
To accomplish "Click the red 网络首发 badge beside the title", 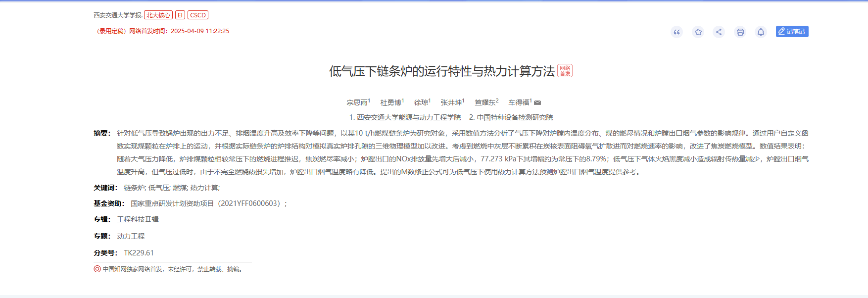I will click(x=565, y=71).
